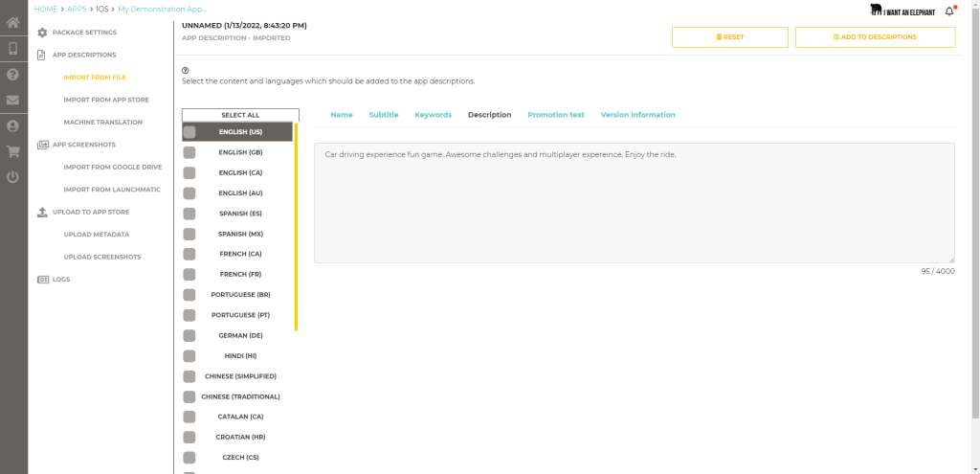Click the Add to Descriptions button

click(x=875, y=37)
